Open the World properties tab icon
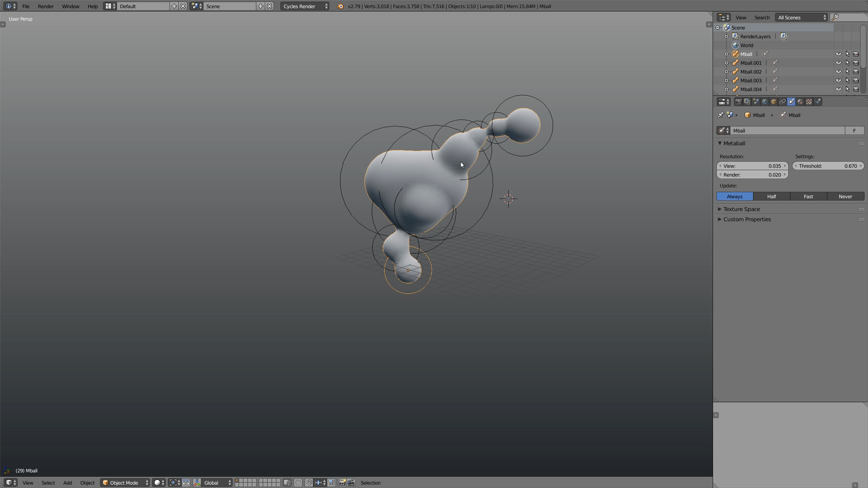This screenshot has width=868, height=488. pyautogui.click(x=764, y=102)
